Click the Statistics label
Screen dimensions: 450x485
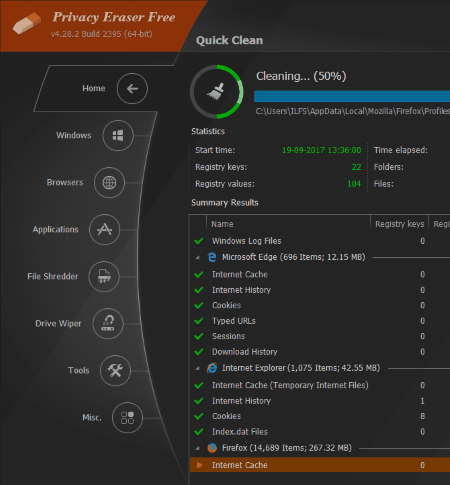click(x=208, y=131)
